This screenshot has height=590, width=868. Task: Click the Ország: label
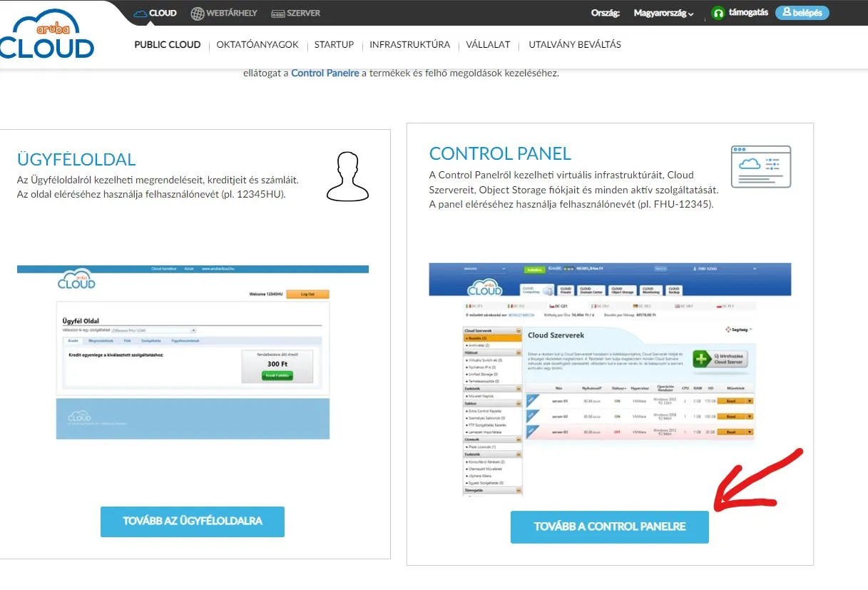[x=606, y=13]
